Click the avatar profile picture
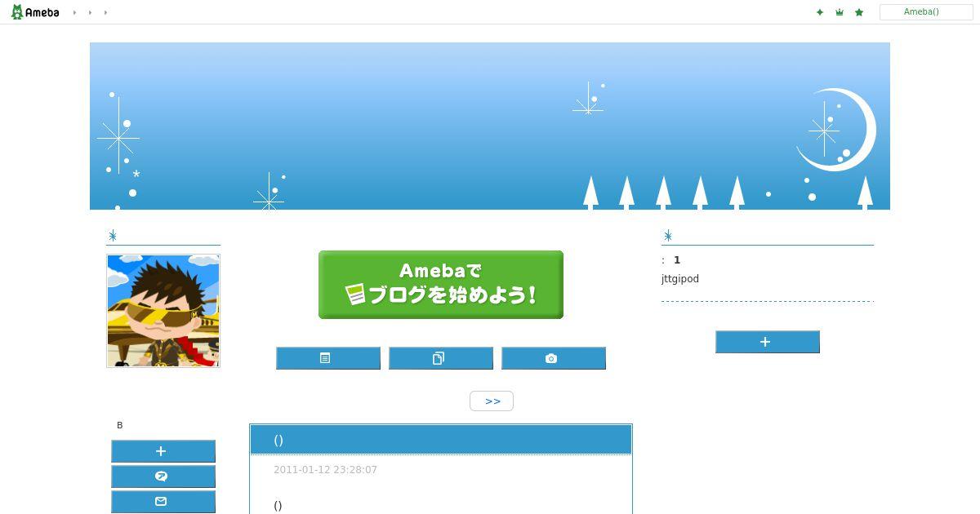The image size is (980, 514). tap(163, 311)
